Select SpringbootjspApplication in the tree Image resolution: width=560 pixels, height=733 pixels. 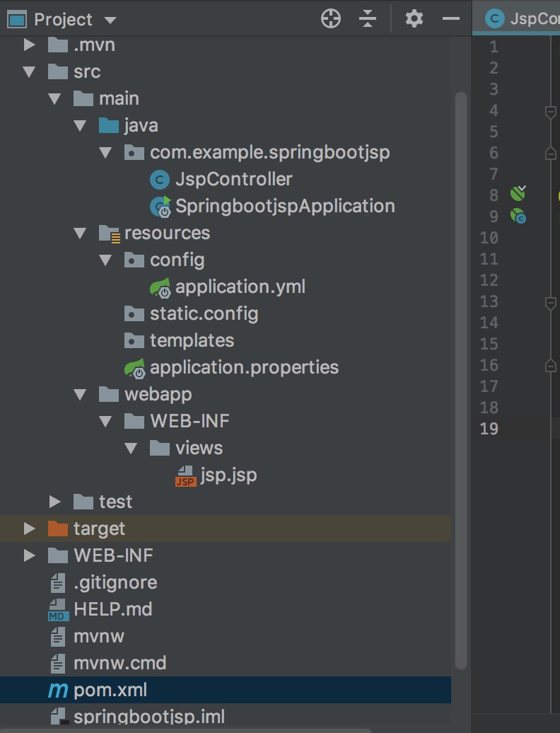[284, 207]
